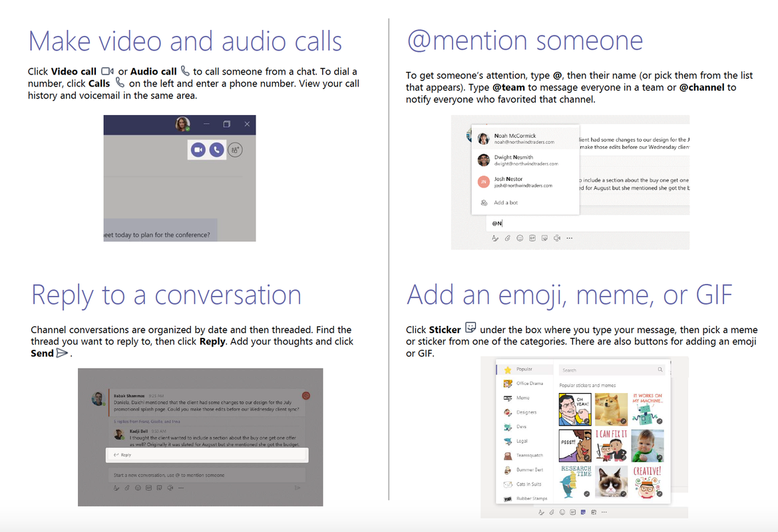Click the purple video call camera button
The height and width of the screenshot is (532, 778).
pos(198,150)
